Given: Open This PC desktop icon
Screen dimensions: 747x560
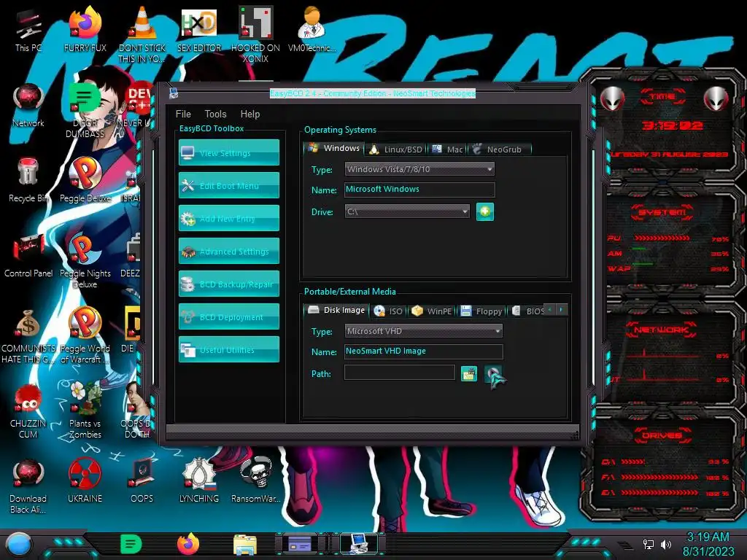Looking at the screenshot, I should point(28,31).
